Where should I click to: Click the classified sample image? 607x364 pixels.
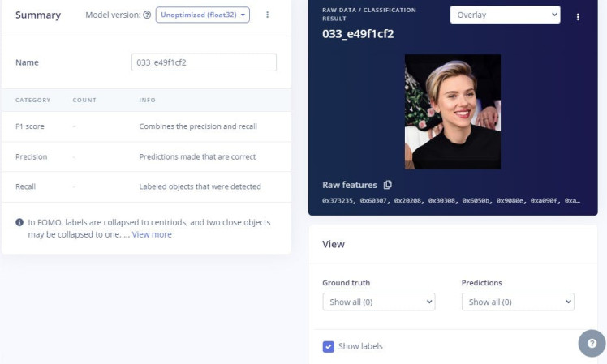pyautogui.click(x=452, y=111)
